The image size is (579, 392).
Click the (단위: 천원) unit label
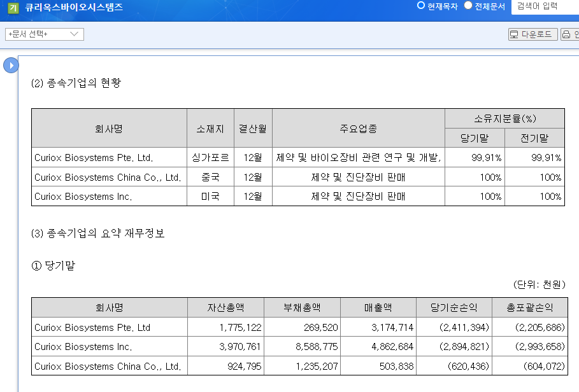pos(539,284)
